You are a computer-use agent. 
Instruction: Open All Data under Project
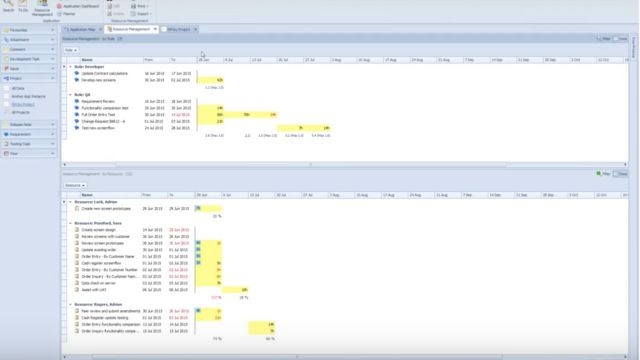pos(18,88)
